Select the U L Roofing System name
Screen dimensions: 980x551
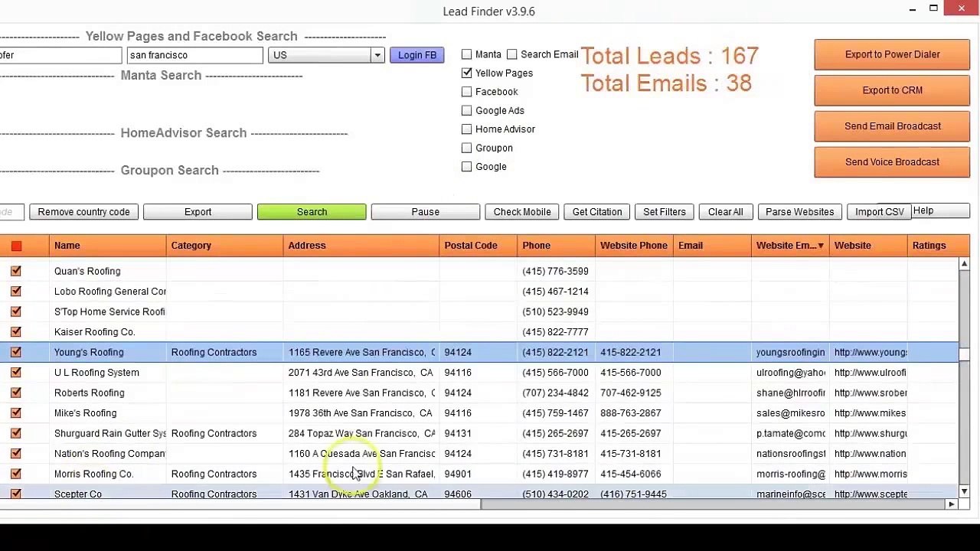[96, 373]
